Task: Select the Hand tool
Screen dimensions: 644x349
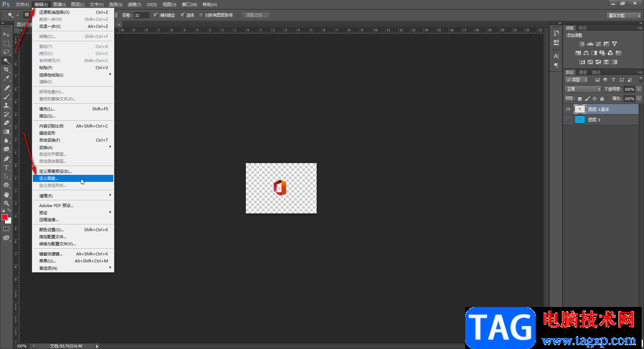Action: 6,195
